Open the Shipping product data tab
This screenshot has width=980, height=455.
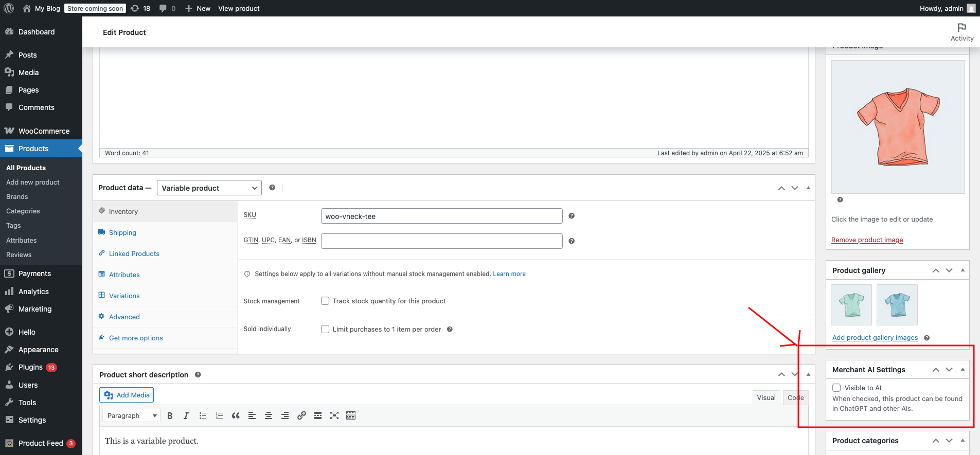[122, 232]
